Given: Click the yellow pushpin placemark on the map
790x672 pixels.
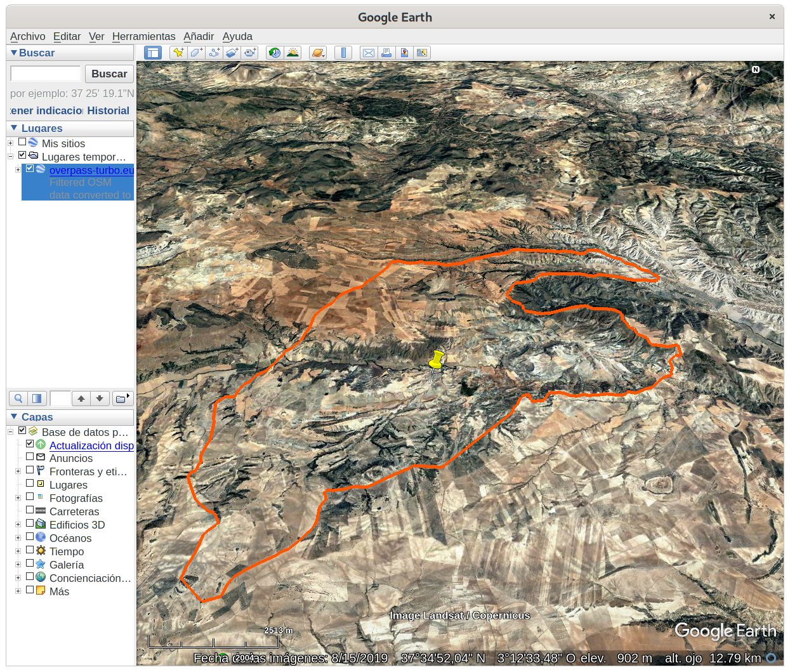Looking at the screenshot, I should click(x=436, y=360).
